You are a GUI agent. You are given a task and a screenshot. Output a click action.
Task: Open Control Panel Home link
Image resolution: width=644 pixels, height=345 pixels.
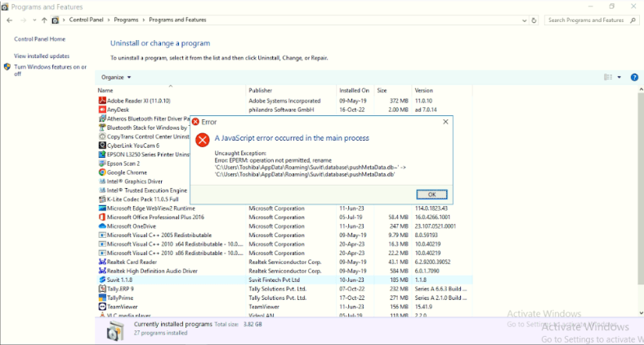[40, 39]
